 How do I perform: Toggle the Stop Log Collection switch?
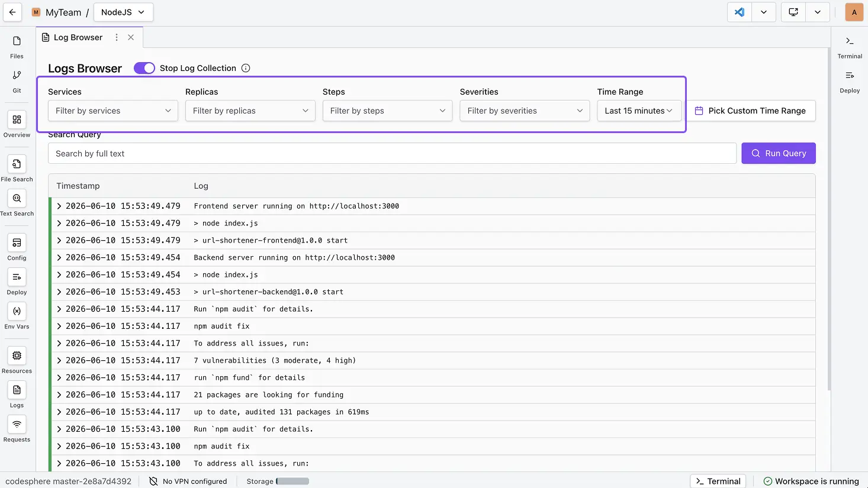tap(144, 68)
